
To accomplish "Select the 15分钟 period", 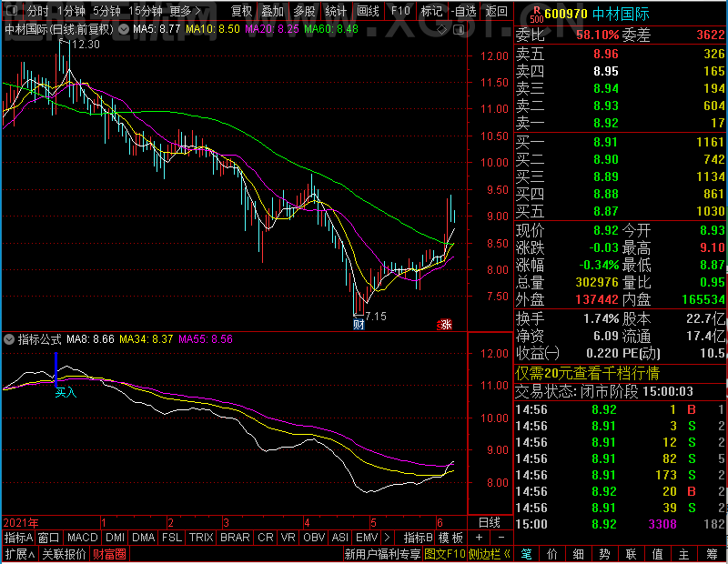I will tap(146, 11).
